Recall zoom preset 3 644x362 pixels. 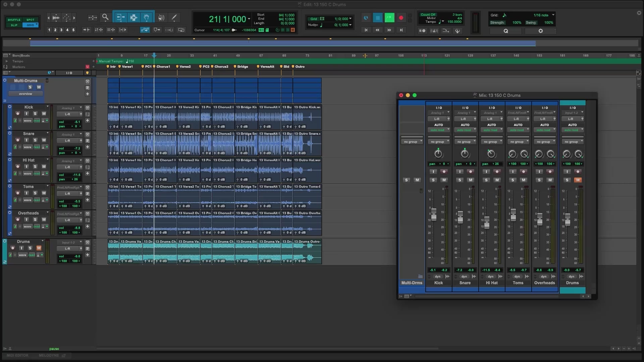[61, 30]
